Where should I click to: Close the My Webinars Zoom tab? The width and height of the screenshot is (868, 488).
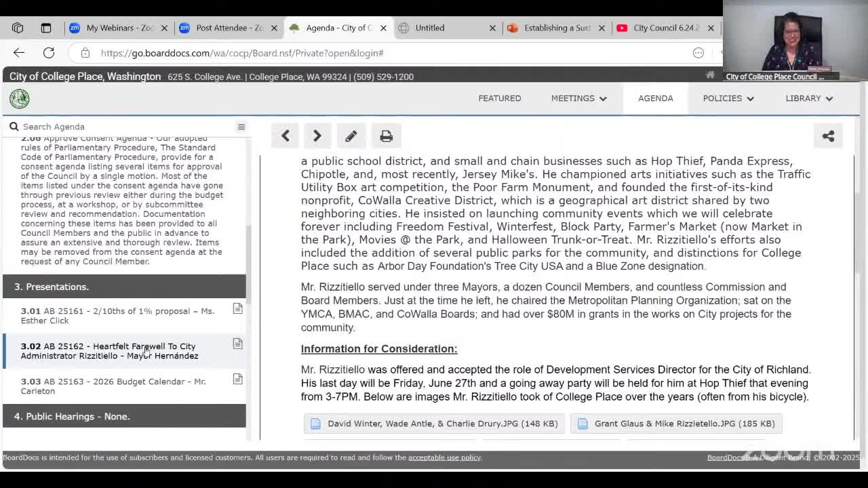click(x=164, y=28)
